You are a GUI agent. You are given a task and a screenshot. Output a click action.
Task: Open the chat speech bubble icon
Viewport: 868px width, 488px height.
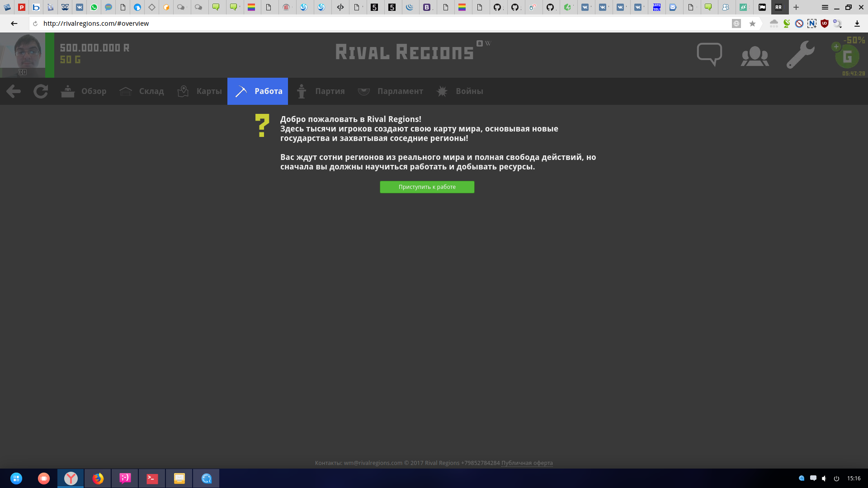point(709,54)
